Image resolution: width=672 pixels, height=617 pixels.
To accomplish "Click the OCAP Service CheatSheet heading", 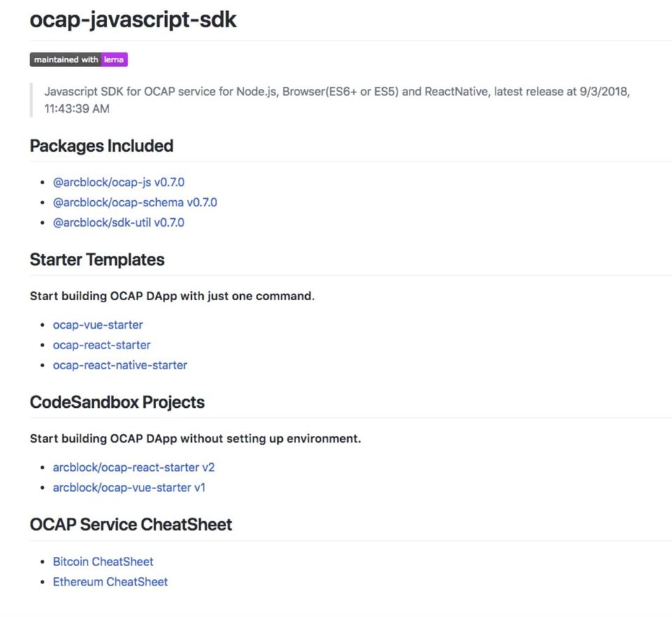I will coord(130,525).
